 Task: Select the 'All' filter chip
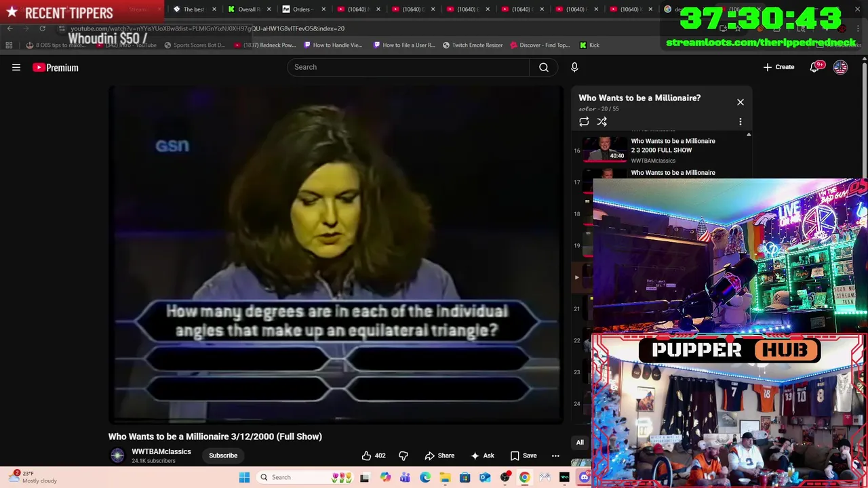click(x=580, y=443)
